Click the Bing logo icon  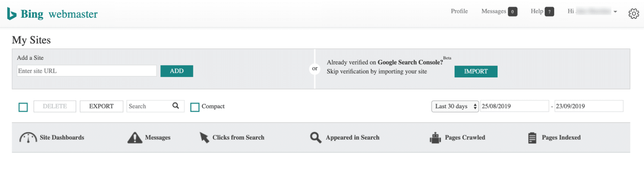coord(12,14)
